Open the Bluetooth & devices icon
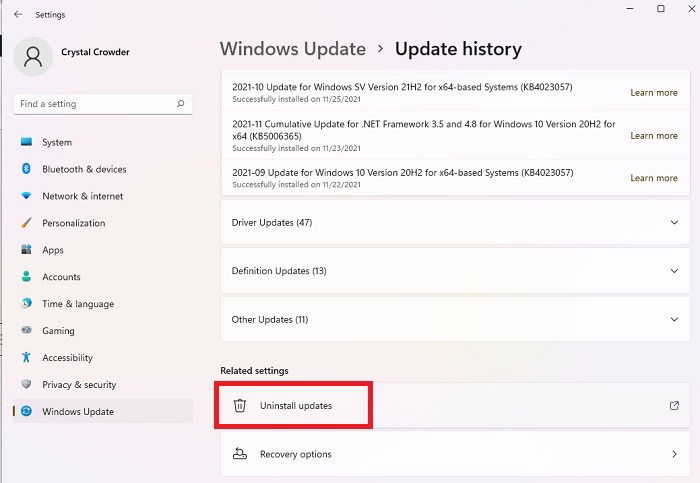 (26, 169)
